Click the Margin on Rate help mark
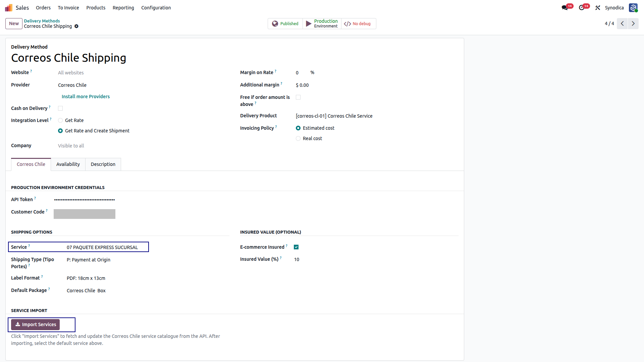 [x=276, y=71]
